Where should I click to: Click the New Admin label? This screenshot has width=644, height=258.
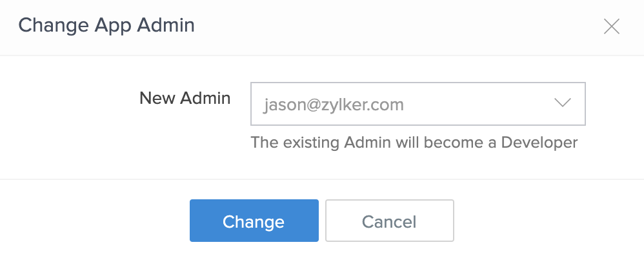click(185, 98)
